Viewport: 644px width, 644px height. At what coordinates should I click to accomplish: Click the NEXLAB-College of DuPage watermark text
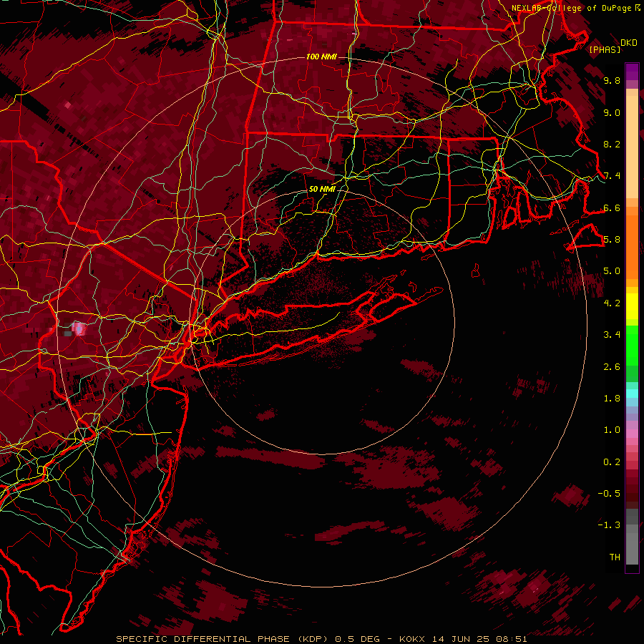click(x=575, y=8)
